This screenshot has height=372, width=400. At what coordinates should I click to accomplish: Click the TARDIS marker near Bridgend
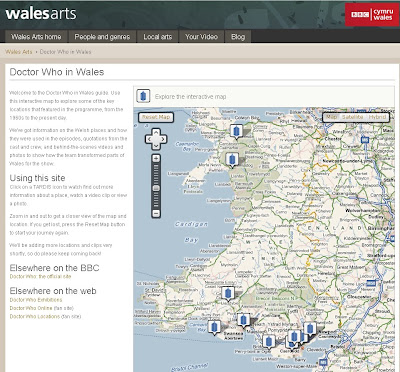(x=268, y=342)
